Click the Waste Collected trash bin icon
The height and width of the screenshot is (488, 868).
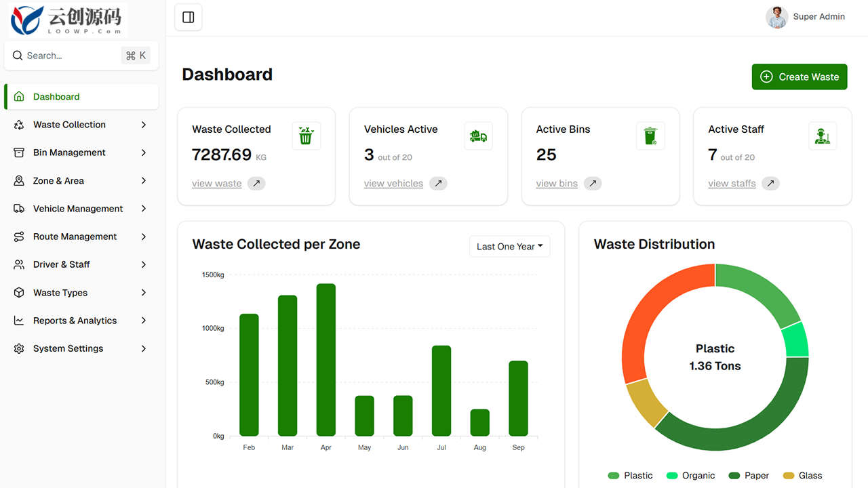306,136
